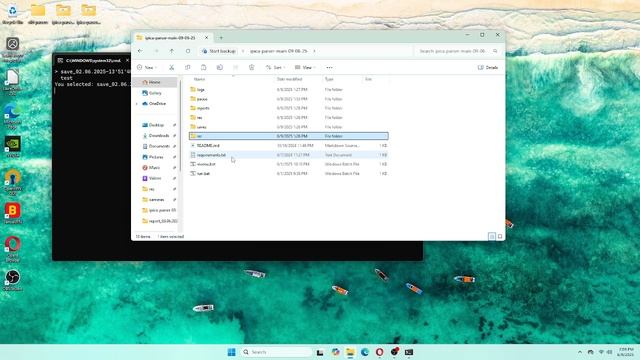Open Home in navigation pane
The height and width of the screenshot is (360, 640).
[x=155, y=82]
